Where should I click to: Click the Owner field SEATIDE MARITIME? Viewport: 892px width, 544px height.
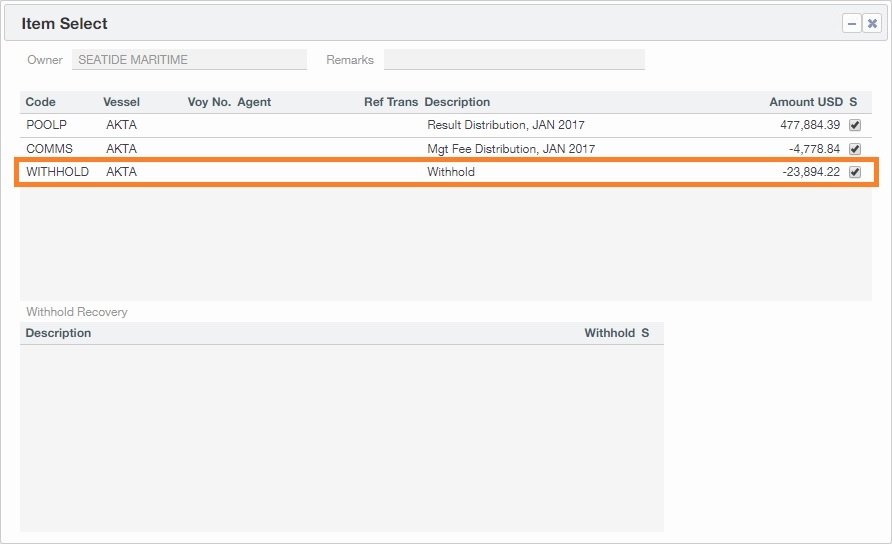pyautogui.click(x=189, y=60)
